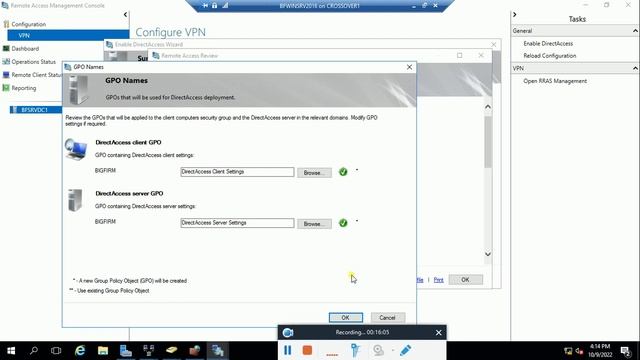
Task: Pause the screen recording
Action: pyautogui.click(x=287, y=350)
